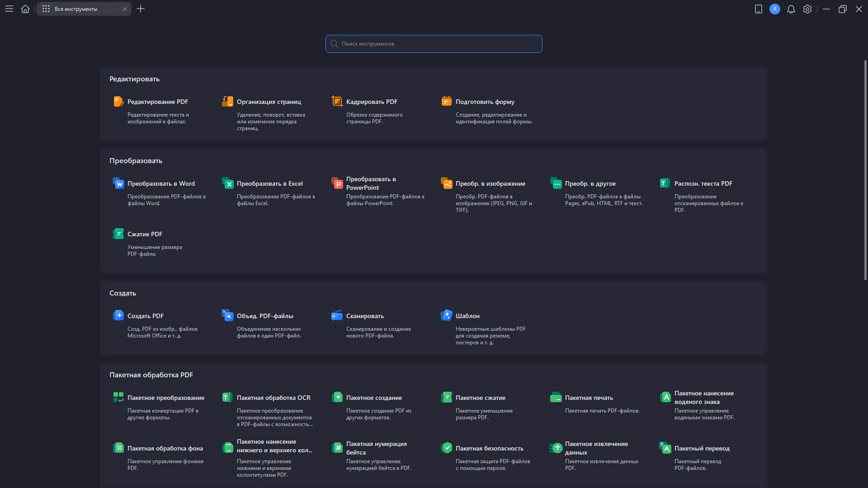Open the Сжатие PDF tool icon
Image resolution: width=868 pixels, height=488 pixels.
118,234
